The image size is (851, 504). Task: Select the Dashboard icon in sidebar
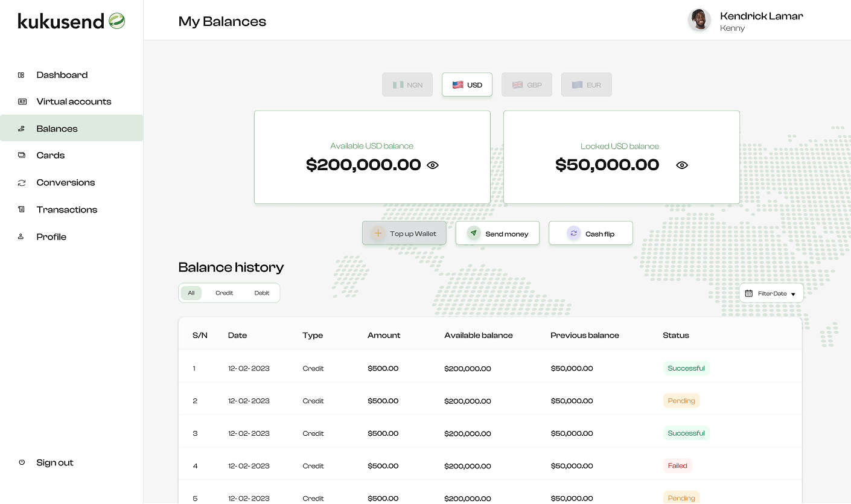(x=22, y=74)
